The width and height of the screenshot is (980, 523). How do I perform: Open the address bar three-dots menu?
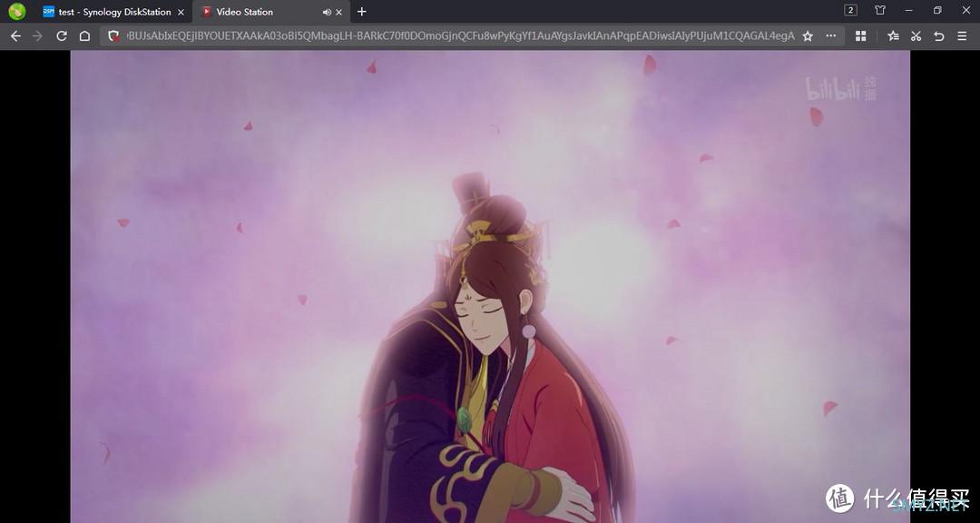(830, 36)
